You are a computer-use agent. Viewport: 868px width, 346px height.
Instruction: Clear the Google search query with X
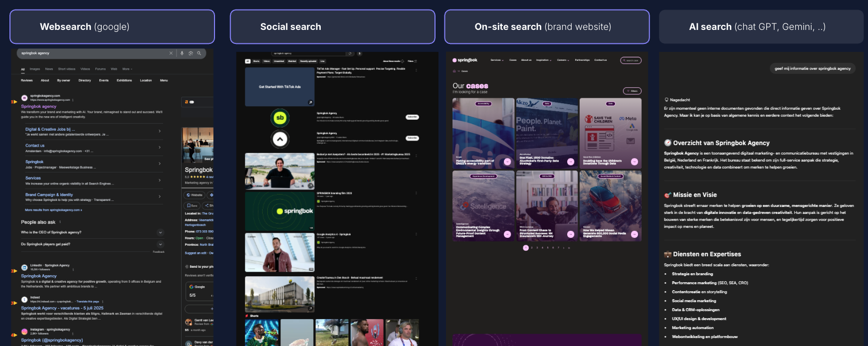point(171,53)
